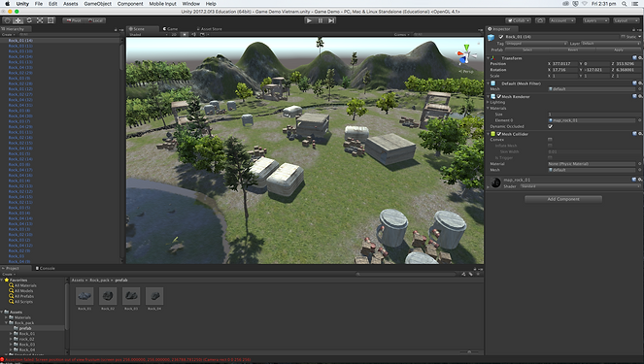Screen dimensions: 644x364
Task: Click the prefab Apply button
Action: pos(619,50)
